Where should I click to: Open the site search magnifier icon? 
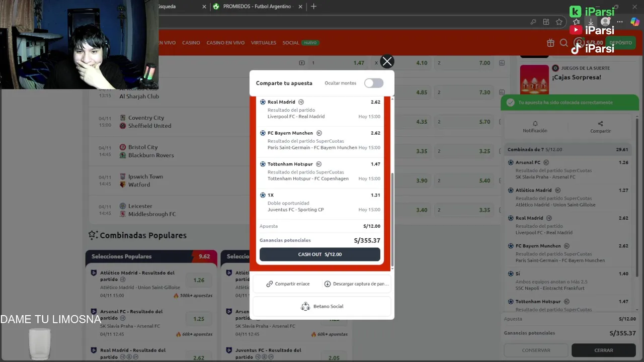(564, 43)
